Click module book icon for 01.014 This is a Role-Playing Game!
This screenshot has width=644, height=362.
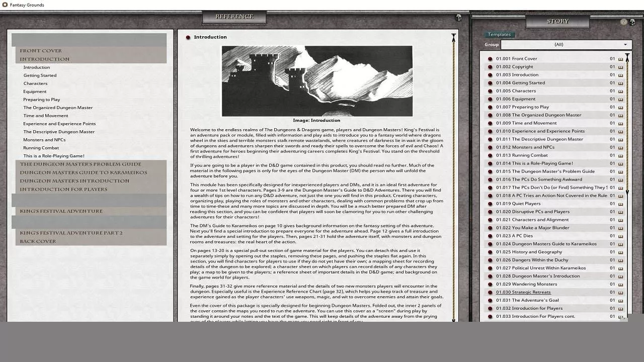620,163
